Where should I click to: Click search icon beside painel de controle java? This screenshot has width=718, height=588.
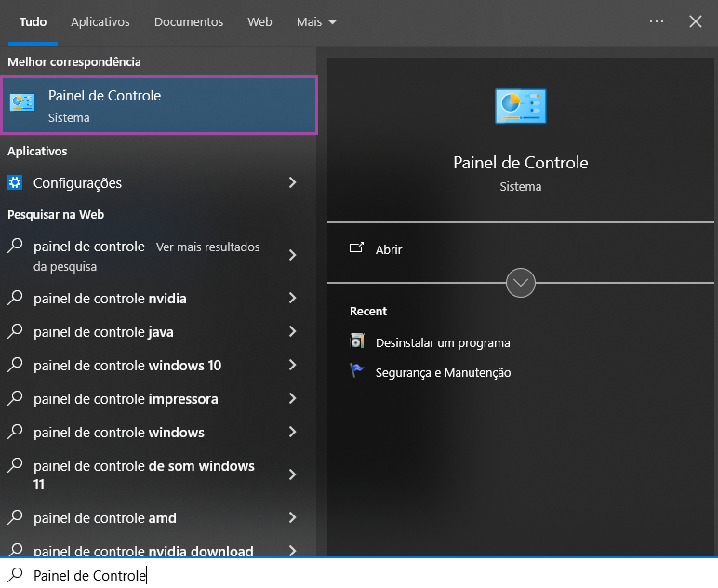click(x=15, y=331)
